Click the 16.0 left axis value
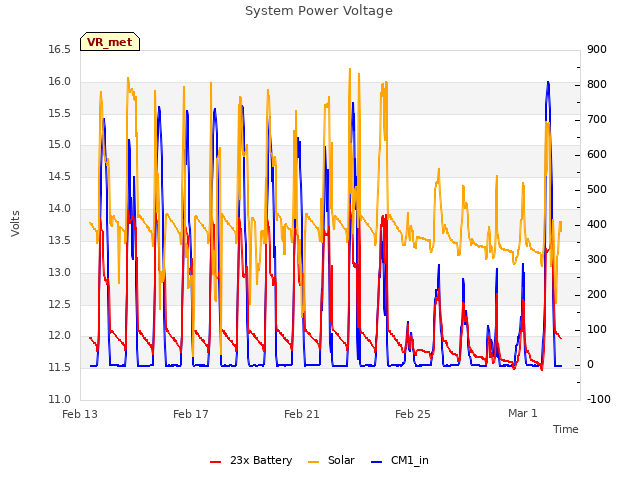Image resolution: width=640 pixels, height=480 pixels. 60,82
